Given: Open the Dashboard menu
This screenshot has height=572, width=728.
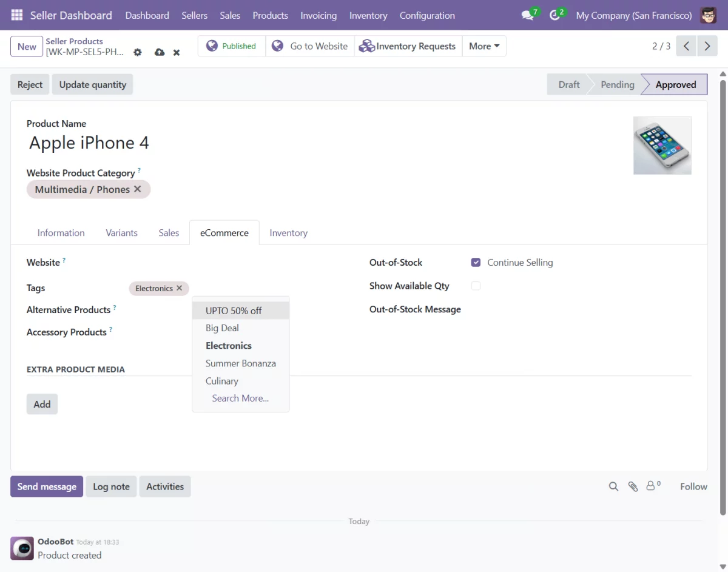Looking at the screenshot, I should 147,15.
